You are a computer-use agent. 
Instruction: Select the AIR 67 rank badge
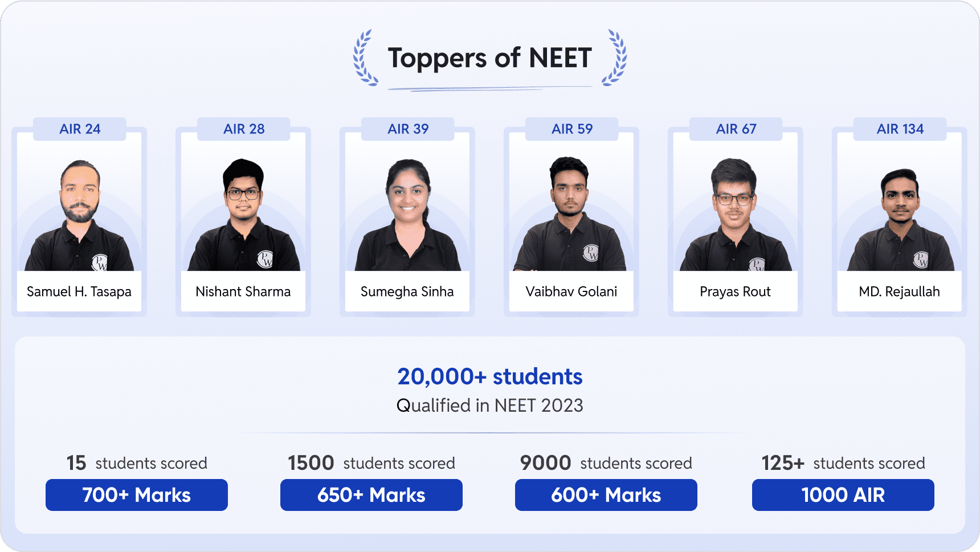click(x=736, y=129)
